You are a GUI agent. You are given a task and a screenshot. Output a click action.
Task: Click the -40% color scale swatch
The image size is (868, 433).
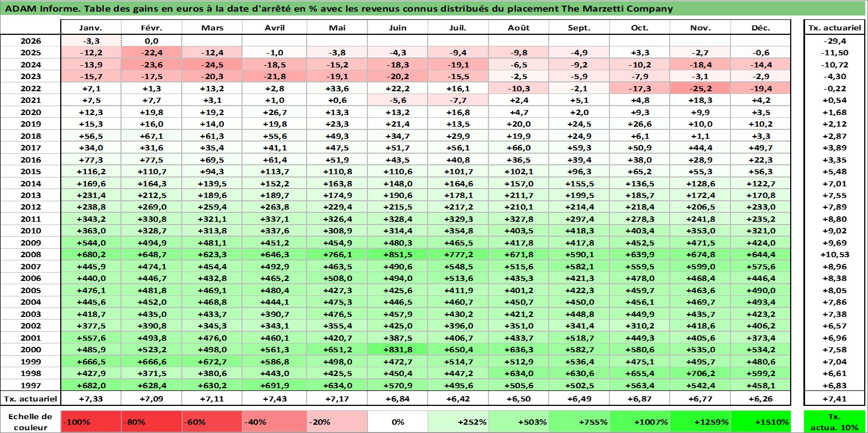click(275, 421)
